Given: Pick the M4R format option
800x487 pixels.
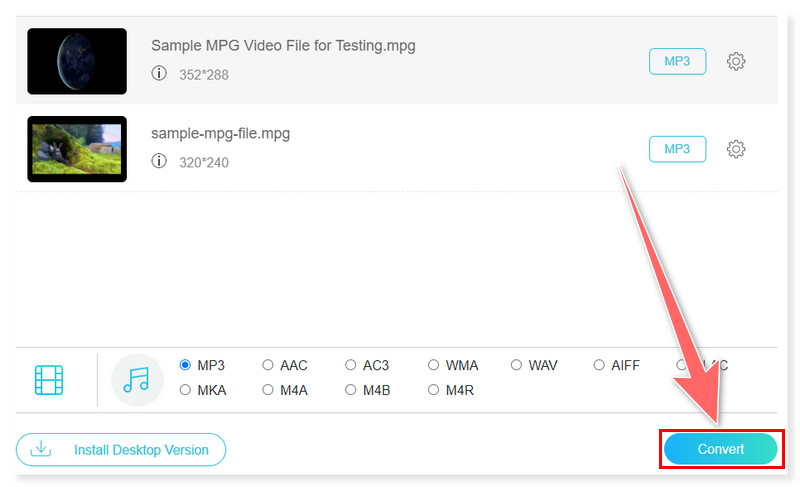Looking at the screenshot, I should 434,390.
